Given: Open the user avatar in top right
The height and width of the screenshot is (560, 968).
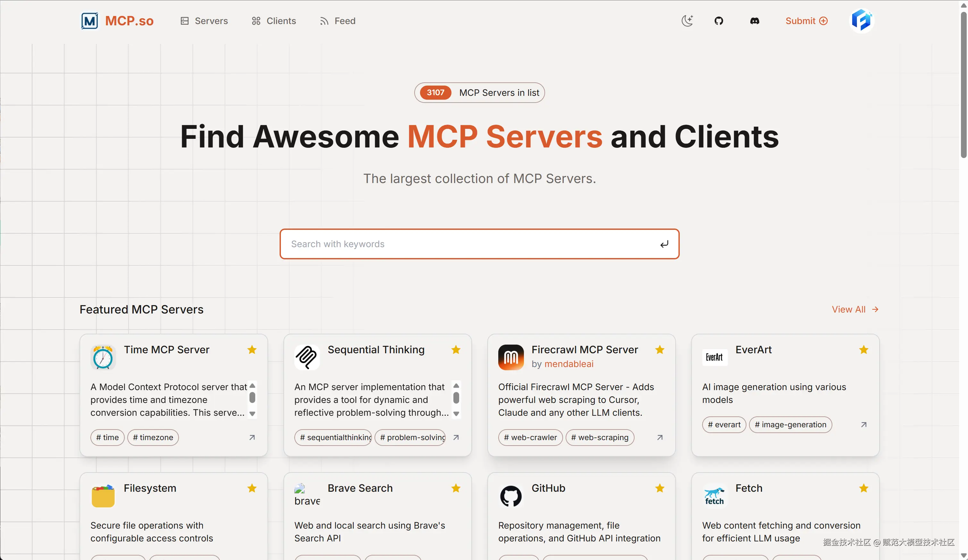Looking at the screenshot, I should [x=861, y=21].
